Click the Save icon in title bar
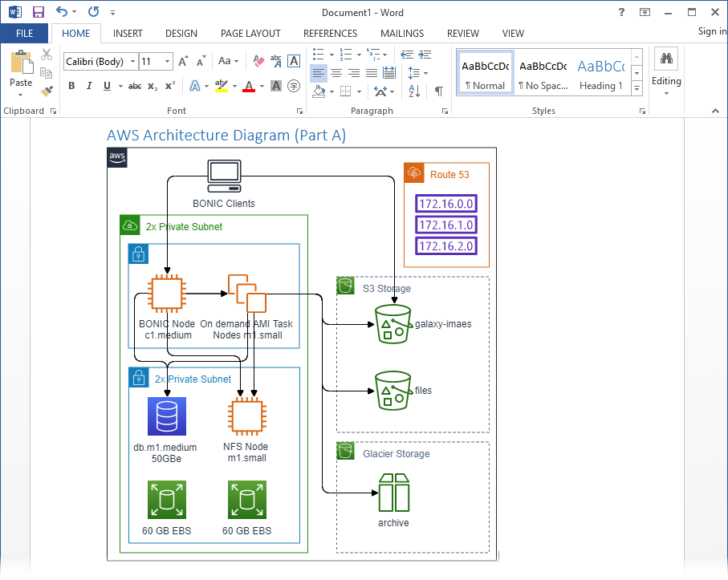This screenshot has width=728, height=580. click(x=38, y=12)
